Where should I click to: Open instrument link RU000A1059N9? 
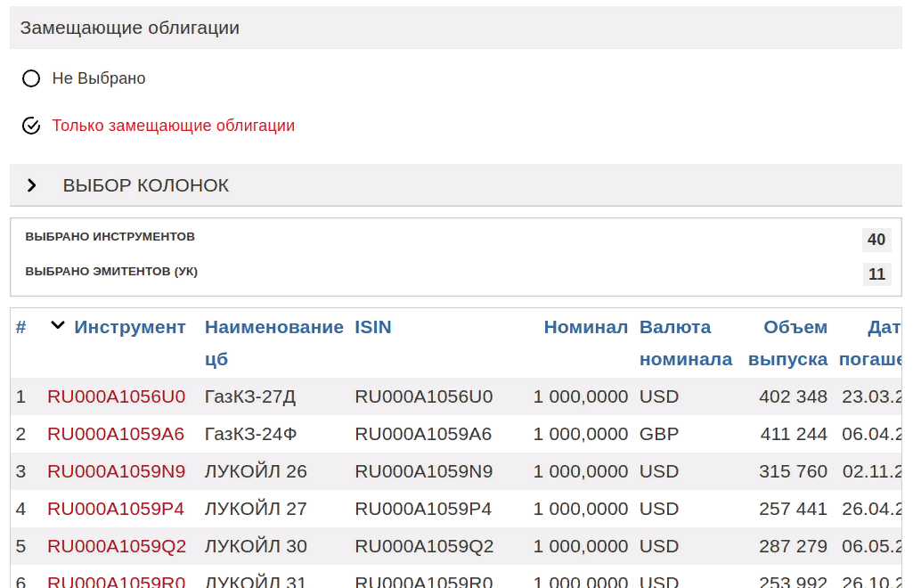[117, 471]
